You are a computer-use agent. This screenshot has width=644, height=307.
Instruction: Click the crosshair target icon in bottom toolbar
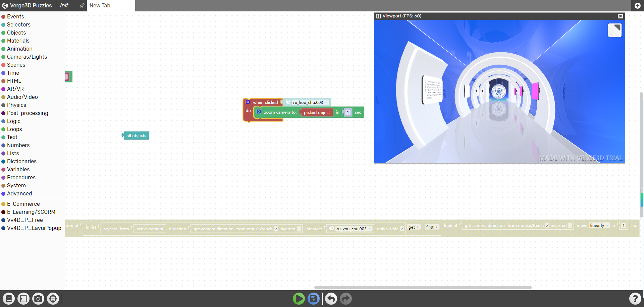coord(53,299)
